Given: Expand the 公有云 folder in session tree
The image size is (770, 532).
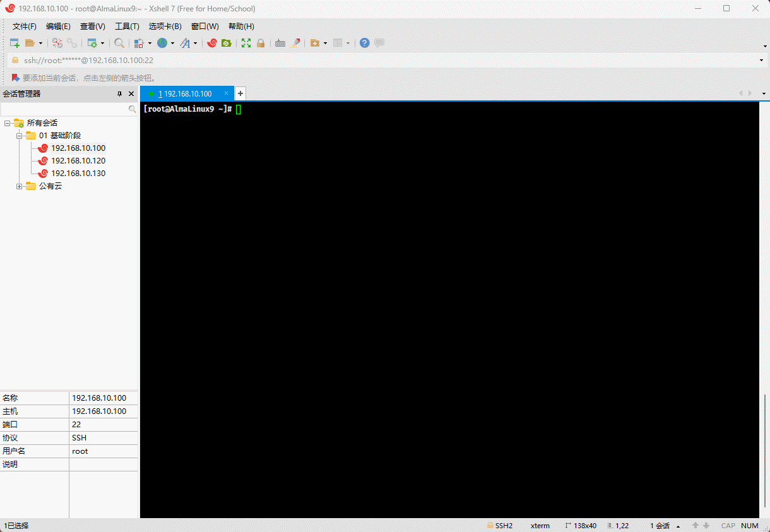Looking at the screenshot, I should click(x=19, y=186).
